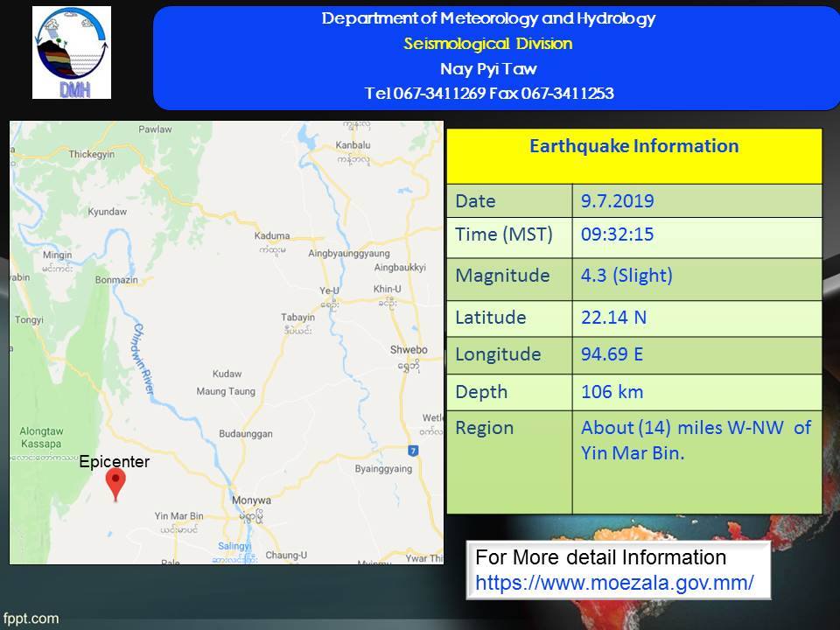The image size is (840, 630).
Task: Click Pawlaw on the map
Action: 155,129
